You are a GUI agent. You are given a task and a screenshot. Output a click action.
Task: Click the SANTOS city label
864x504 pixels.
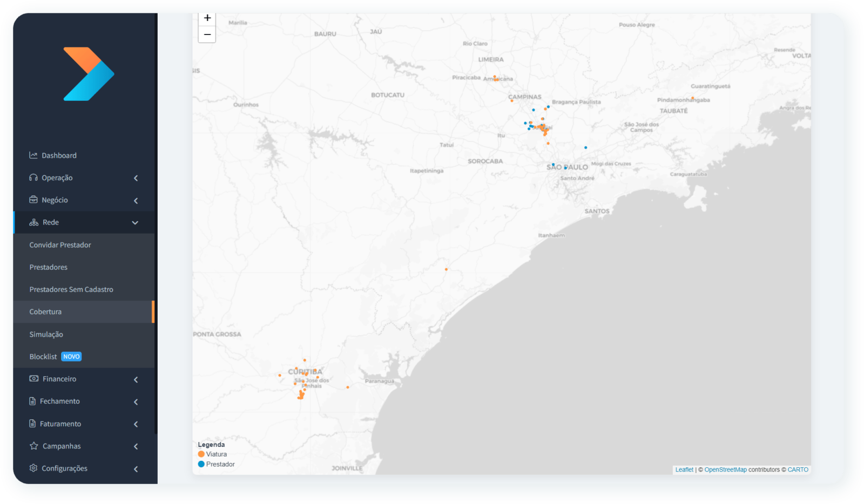[x=597, y=212]
